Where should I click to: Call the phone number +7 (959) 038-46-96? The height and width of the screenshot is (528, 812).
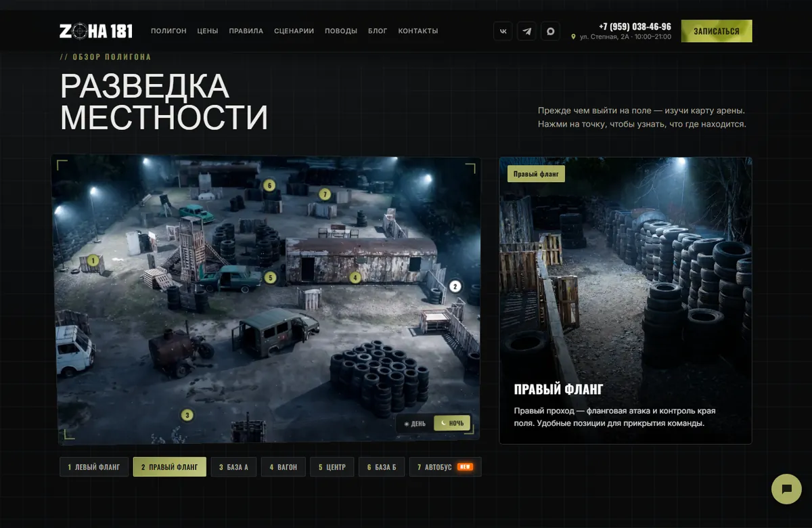[635, 26]
